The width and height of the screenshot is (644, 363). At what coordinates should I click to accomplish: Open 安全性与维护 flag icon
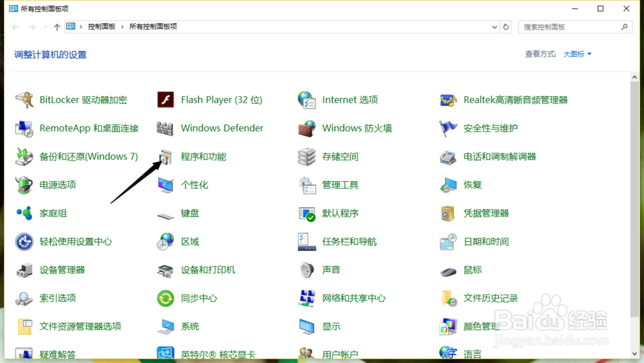pyautogui.click(x=448, y=128)
